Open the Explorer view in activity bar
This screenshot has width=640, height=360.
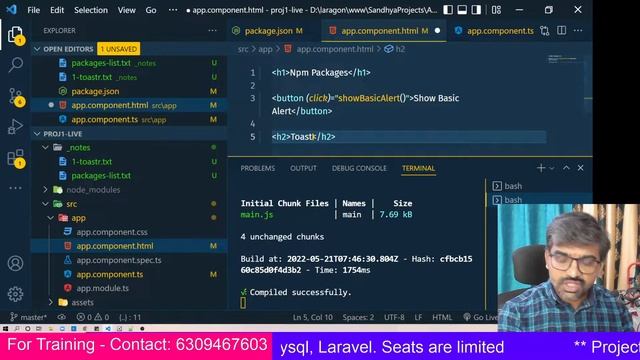(16, 35)
